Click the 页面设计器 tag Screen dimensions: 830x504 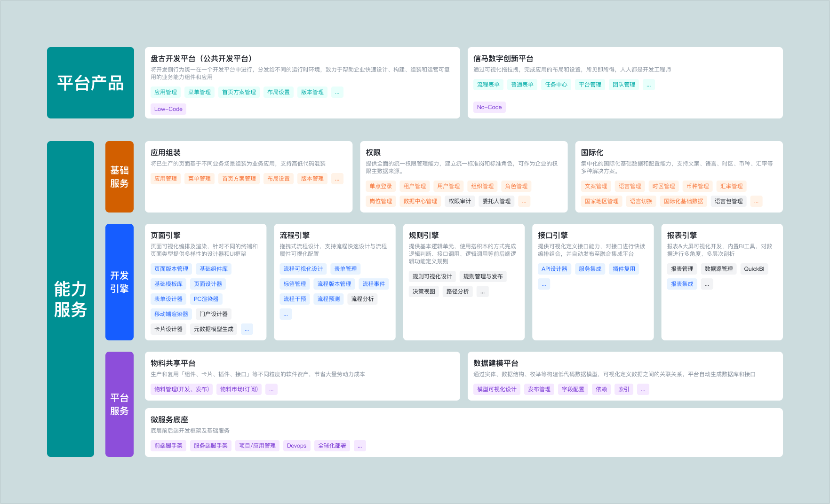pos(208,284)
